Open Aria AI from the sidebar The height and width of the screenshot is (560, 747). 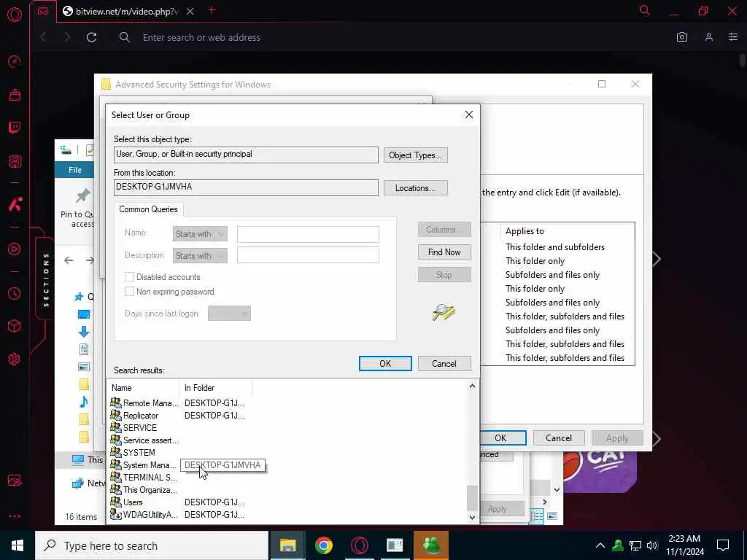pyautogui.click(x=15, y=204)
